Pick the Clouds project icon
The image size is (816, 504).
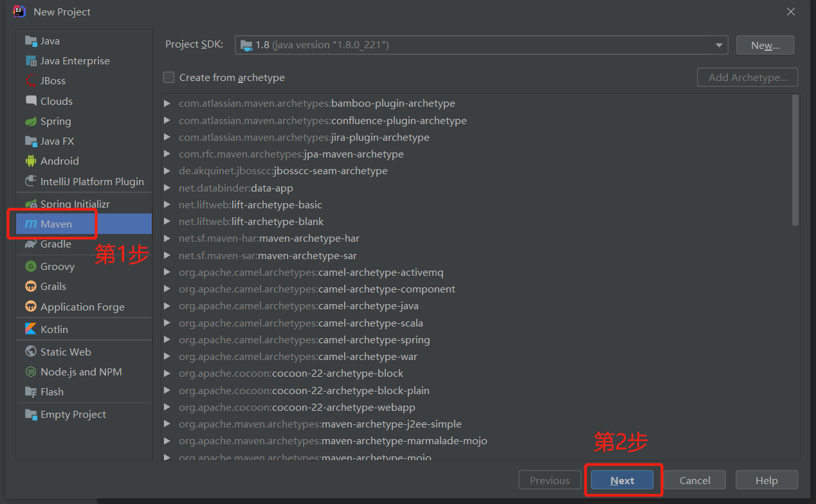pos(31,101)
